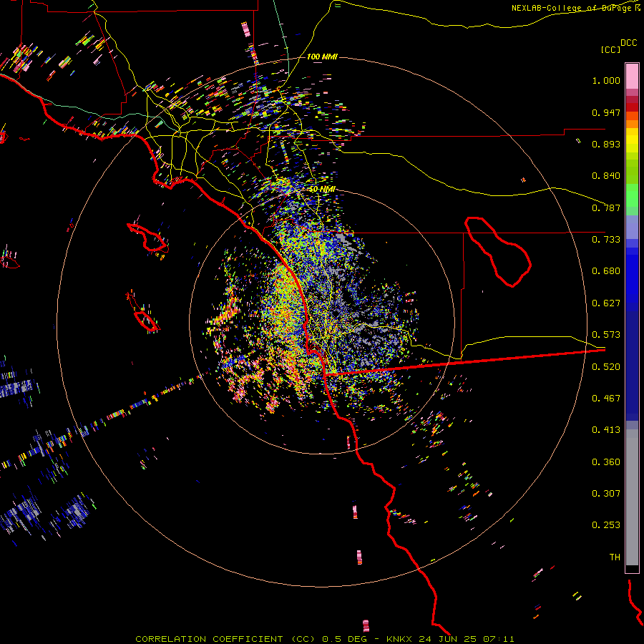This screenshot has width=644, height=644.
Task: Click the 07:11 timestamp text
Action: point(499,639)
